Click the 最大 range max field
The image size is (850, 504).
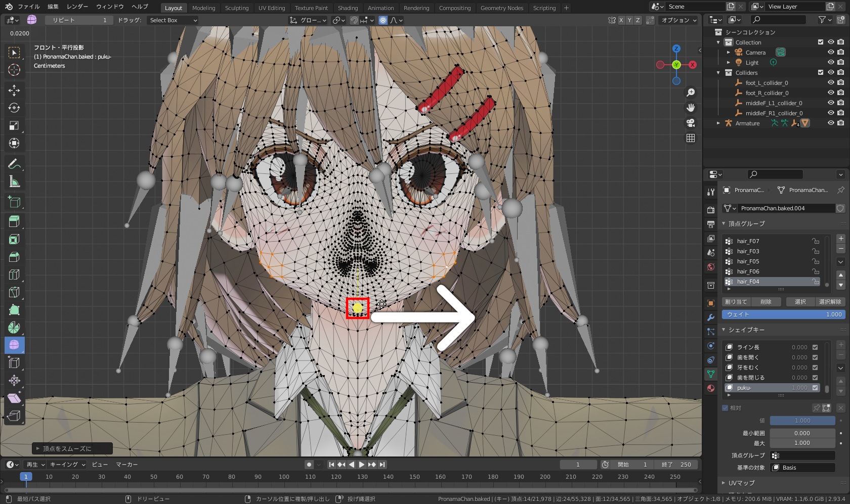[x=802, y=443]
